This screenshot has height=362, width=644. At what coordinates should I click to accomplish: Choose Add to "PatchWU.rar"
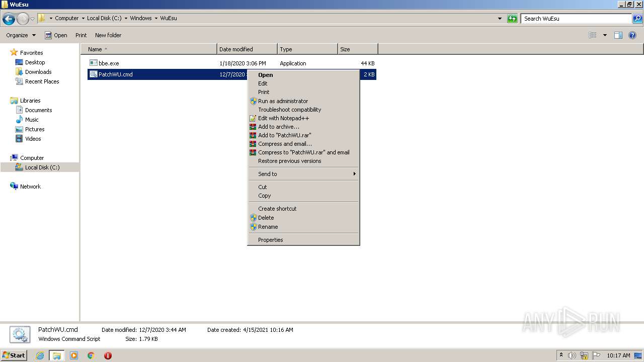pos(303,135)
